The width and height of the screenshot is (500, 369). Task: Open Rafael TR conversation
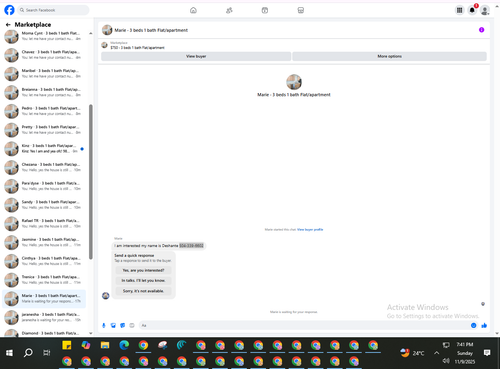tap(44, 223)
